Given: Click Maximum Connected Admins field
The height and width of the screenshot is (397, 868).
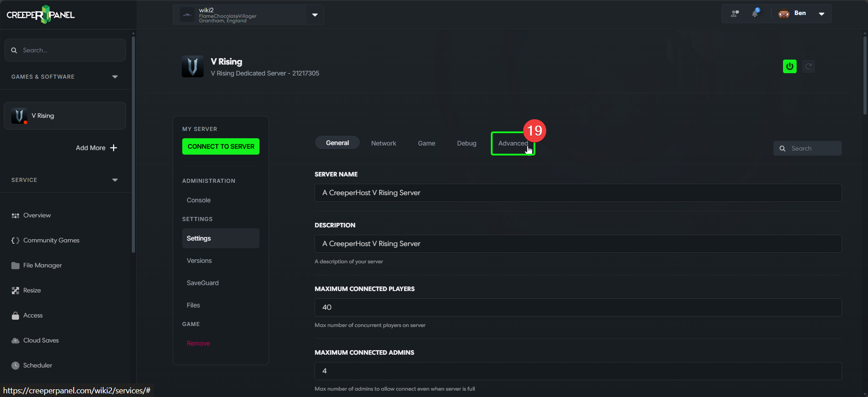Looking at the screenshot, I should [x=578, y=371].
